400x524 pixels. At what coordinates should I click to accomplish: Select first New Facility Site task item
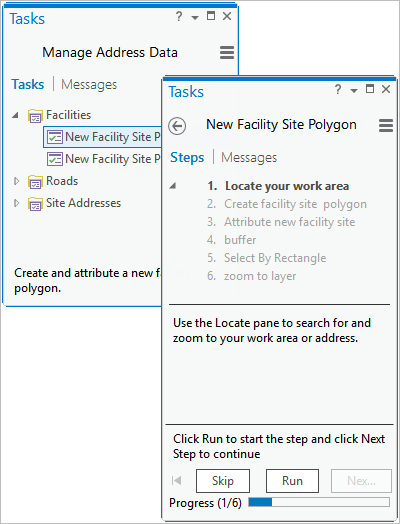[x=104, y=137]
